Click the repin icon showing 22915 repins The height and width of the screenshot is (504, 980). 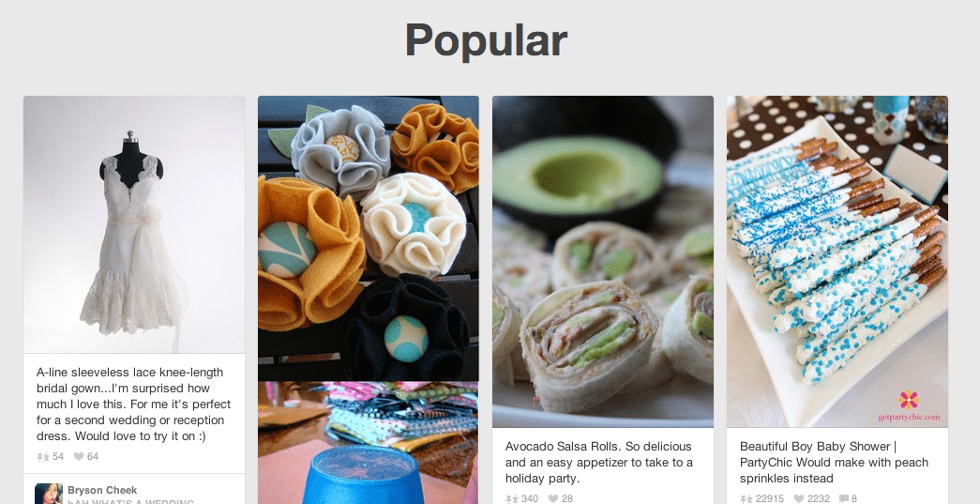coord(746,499)
